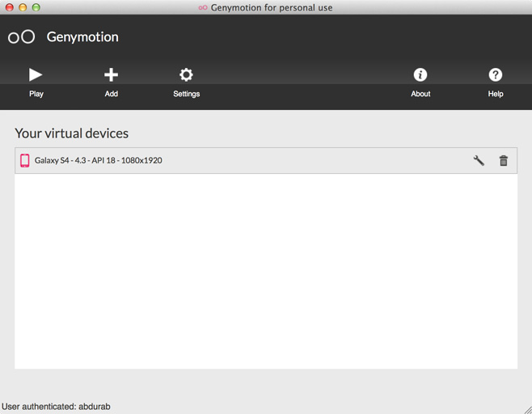This screenshot has width=532, height=414.
Task: Click the pink phone icon for Galaxy S4
Action: 25,160
